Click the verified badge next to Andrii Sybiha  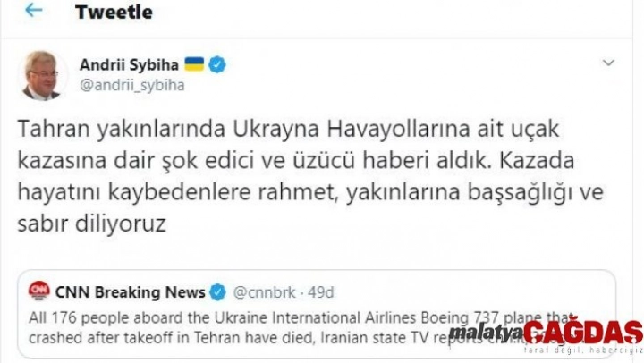[217, 65]
